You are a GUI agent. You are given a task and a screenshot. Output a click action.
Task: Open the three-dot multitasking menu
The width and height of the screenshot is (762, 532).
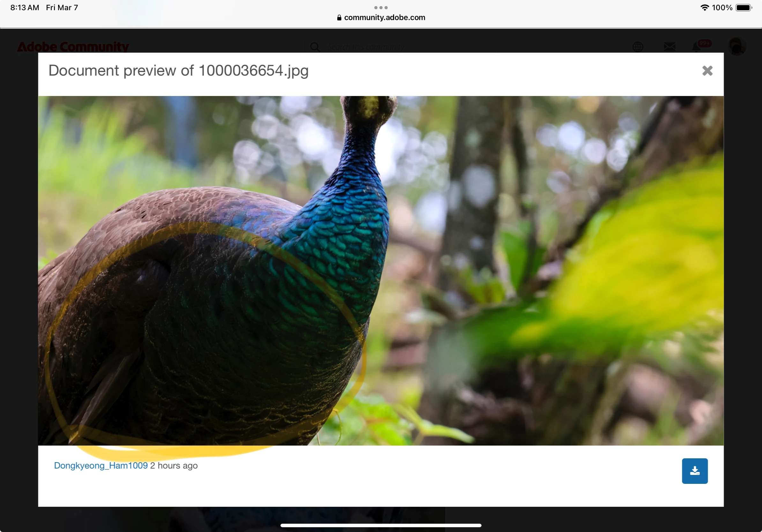tap(381, 7)
